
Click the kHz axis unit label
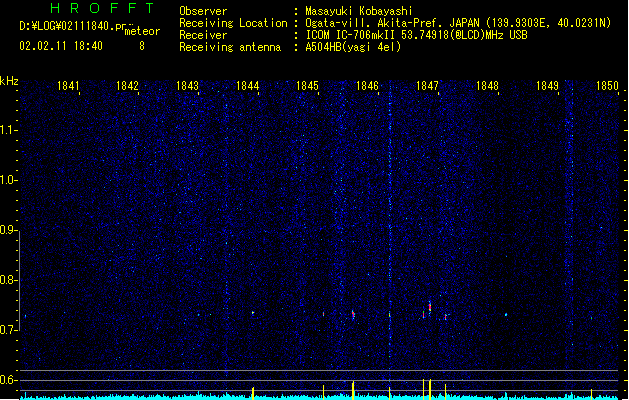pos(9,81)
